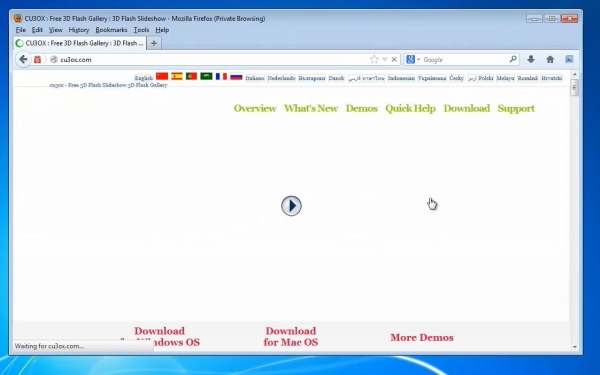Open the Tools menu
The image size is (600, 375).
pyautogui.click(x=141, y=30)
